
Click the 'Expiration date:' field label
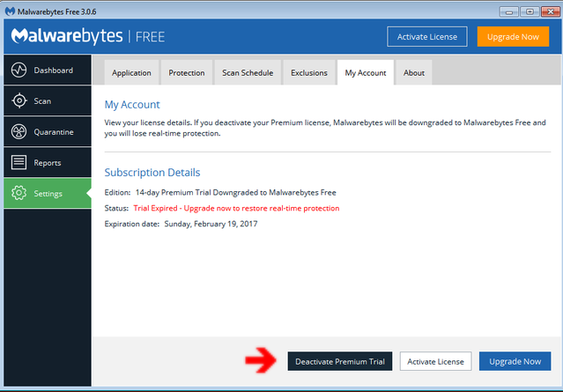tap(132, 224)
